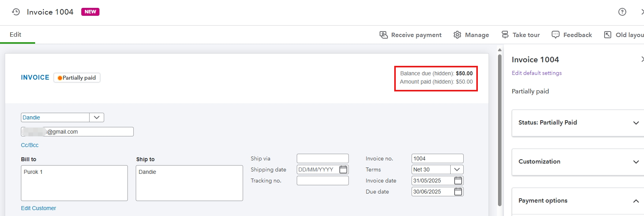Click the customer email field

click(x=77, y=132)
